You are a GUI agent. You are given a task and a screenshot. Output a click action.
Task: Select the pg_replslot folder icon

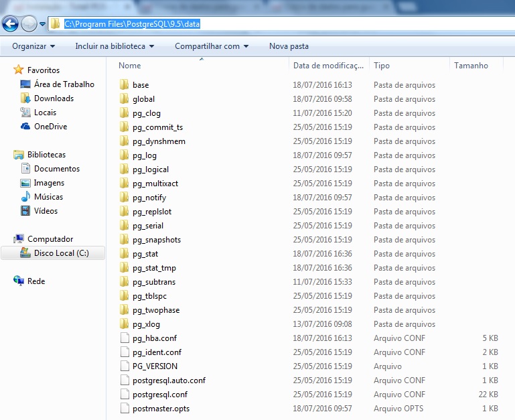tap(124, 211)
